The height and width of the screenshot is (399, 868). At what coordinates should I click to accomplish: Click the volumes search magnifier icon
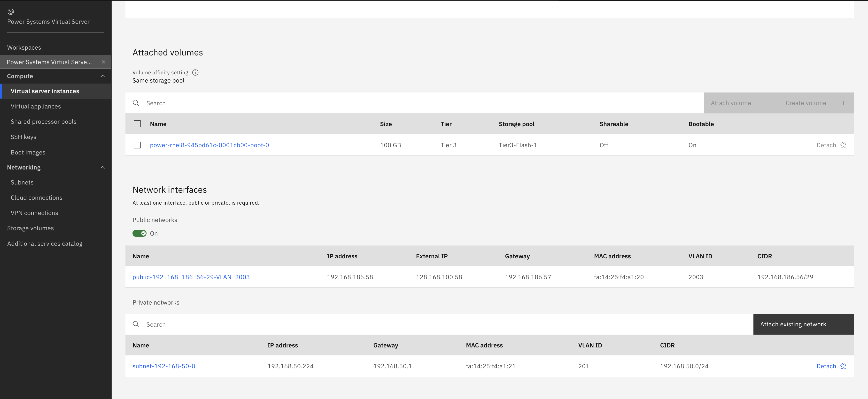tap(136, 103)
